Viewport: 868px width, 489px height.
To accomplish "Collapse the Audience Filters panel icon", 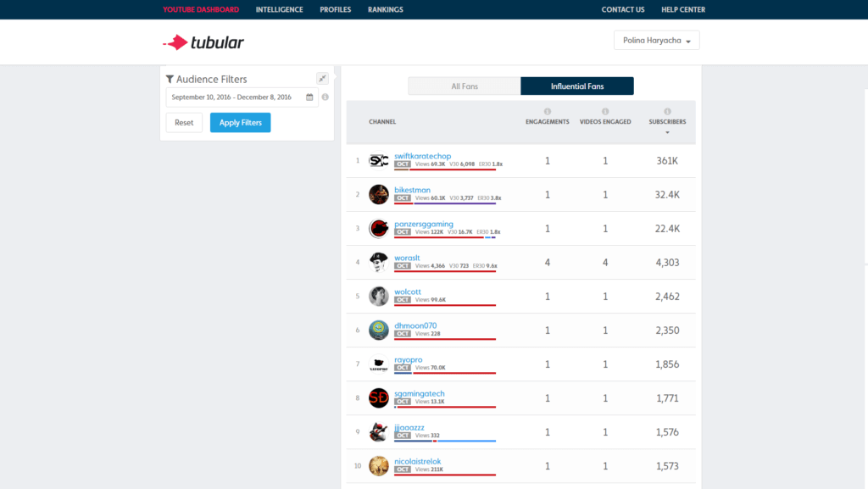I will click(322, 79).
